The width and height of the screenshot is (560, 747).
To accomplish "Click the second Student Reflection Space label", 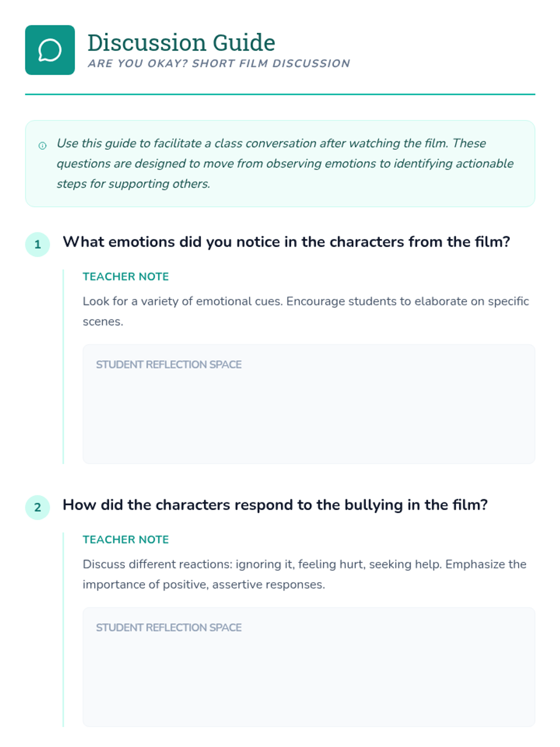I will tap(168, 627).
